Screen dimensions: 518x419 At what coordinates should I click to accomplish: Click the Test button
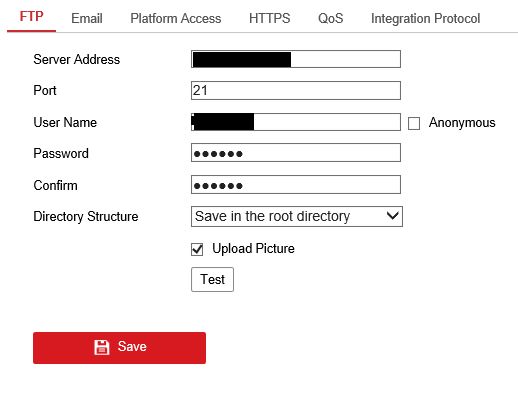point(212,279)
